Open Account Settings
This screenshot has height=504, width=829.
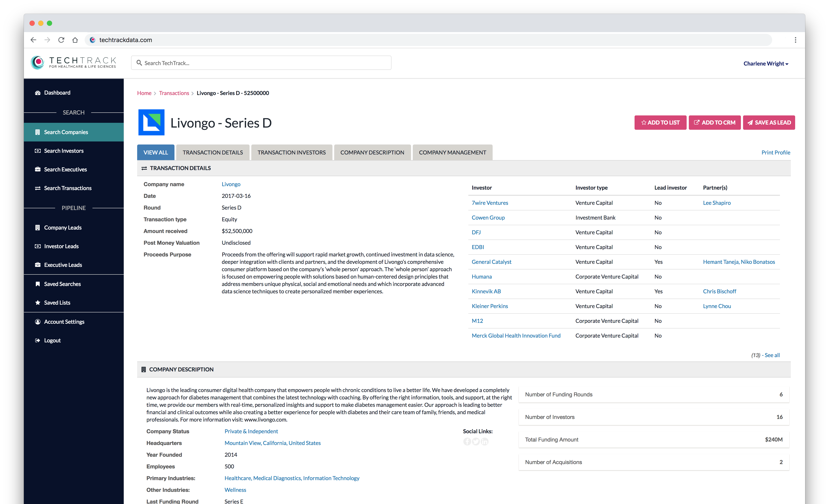click(74, 322)
